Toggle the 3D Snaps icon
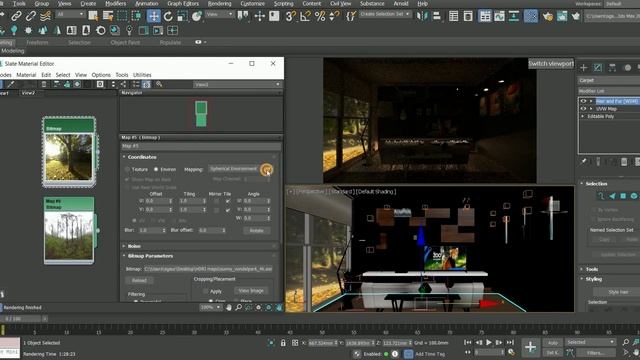 (290, 16)
